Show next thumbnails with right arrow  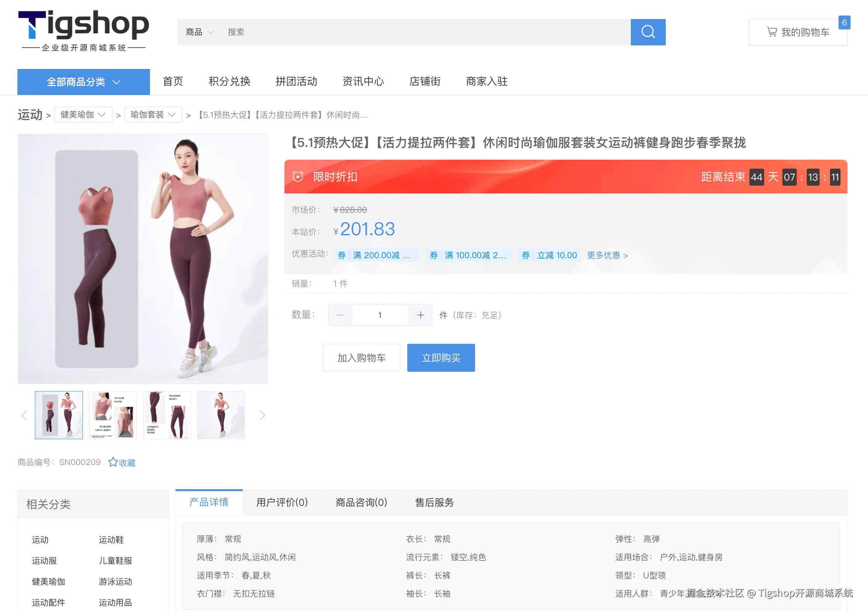click(262, 415)
